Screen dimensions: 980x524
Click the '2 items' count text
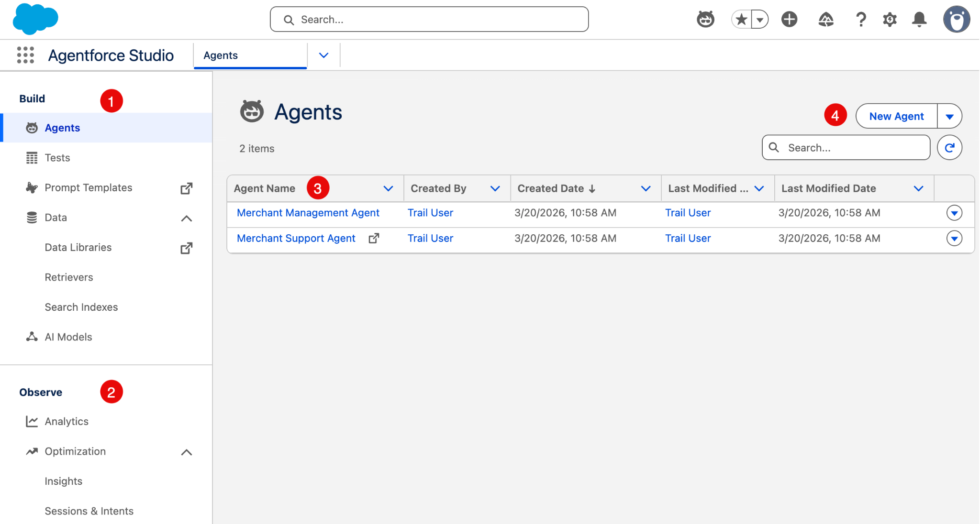point(257,149)
